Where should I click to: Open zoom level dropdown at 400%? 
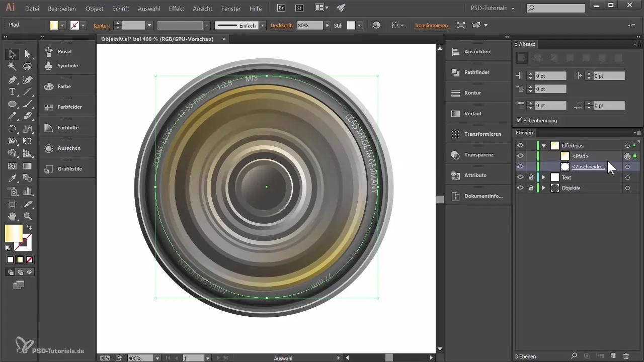pyautogui.click(x=157, y=358)
